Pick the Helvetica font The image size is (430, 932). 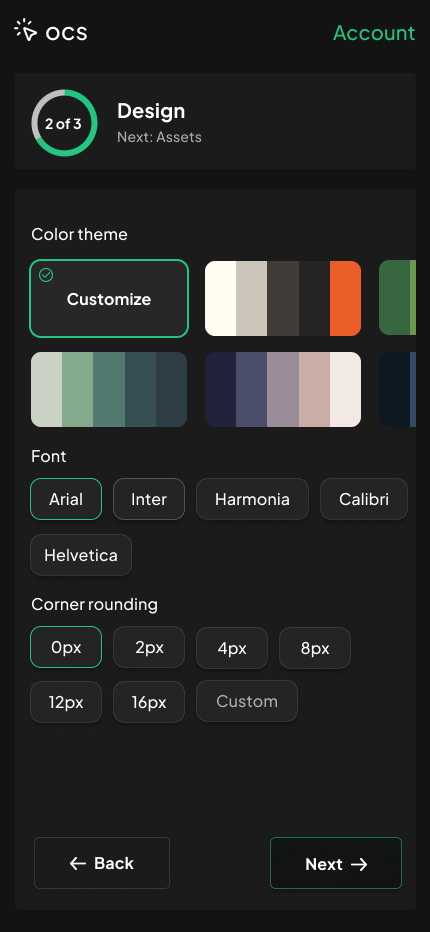click(x=81, y=555)
